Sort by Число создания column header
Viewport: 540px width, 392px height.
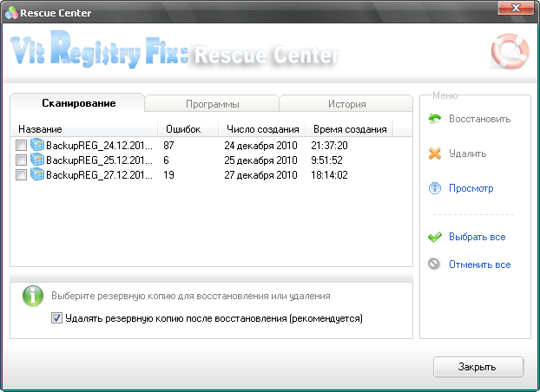pyautogui.click(x=262, y=129)
